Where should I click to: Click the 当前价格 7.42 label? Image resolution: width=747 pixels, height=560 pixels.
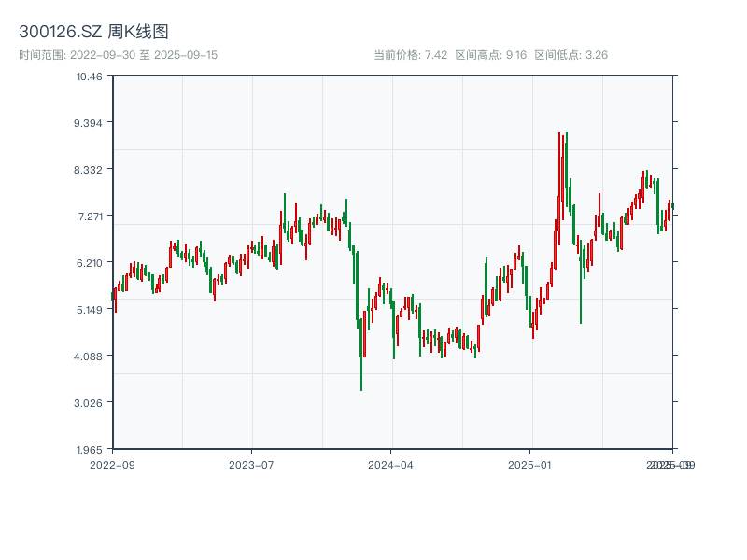click(x=411, y=55)
